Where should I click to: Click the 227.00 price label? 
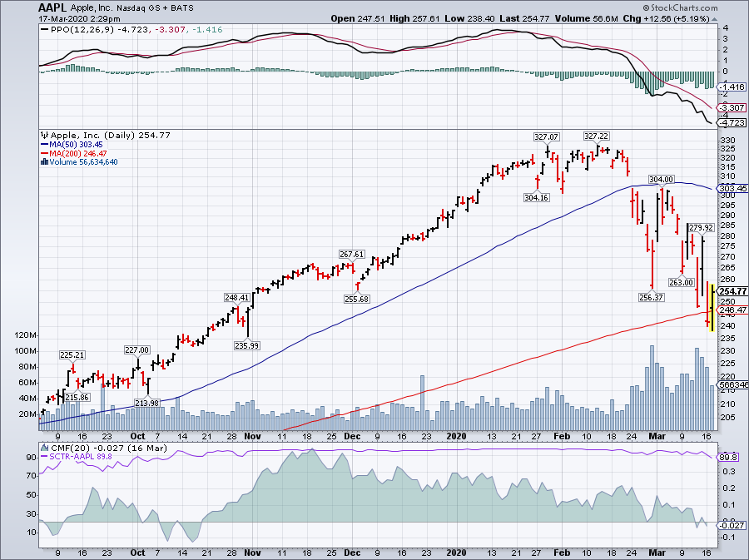tap(137, 350)
